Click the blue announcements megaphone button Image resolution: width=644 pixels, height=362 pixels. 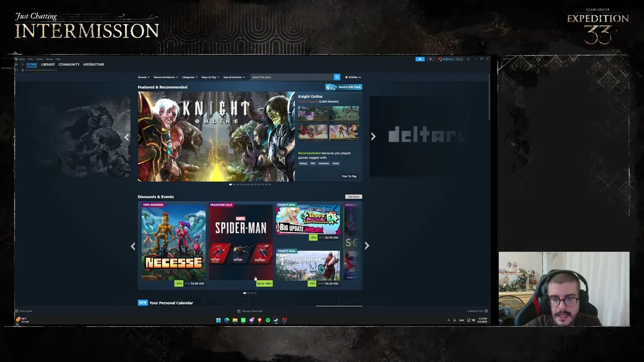420,59
